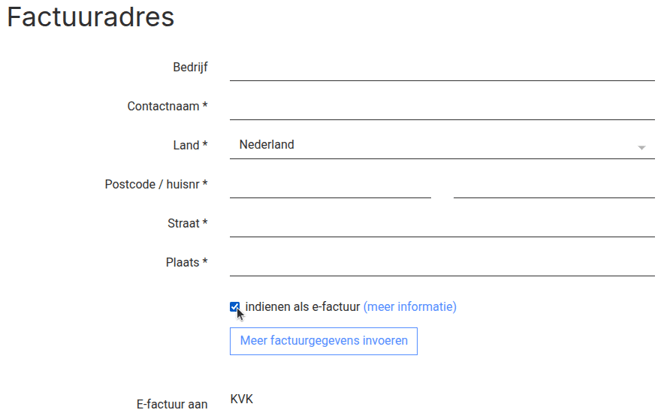Click the 'Land *' label
This screenshot has height=419, width=670.
190,145
